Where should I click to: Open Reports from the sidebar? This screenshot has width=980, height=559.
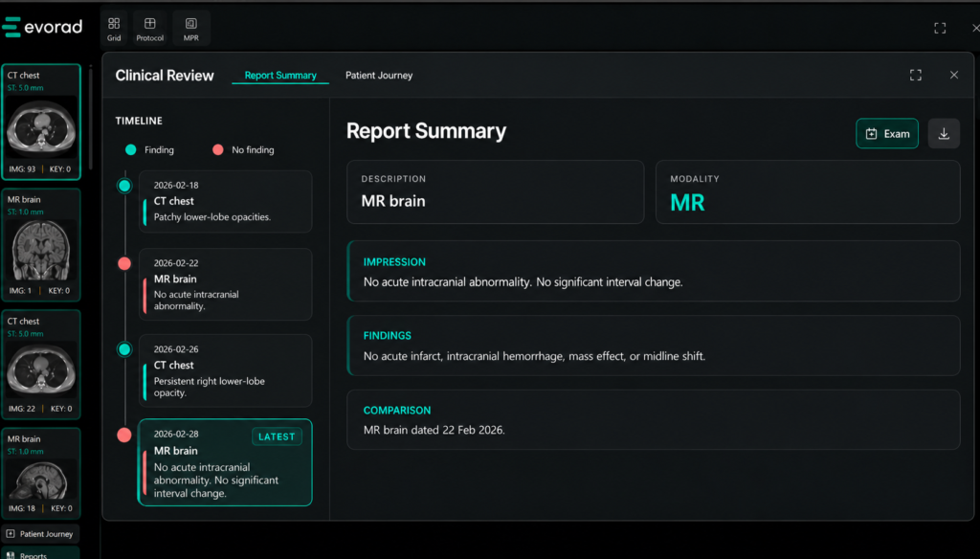[x=40, y=554]
